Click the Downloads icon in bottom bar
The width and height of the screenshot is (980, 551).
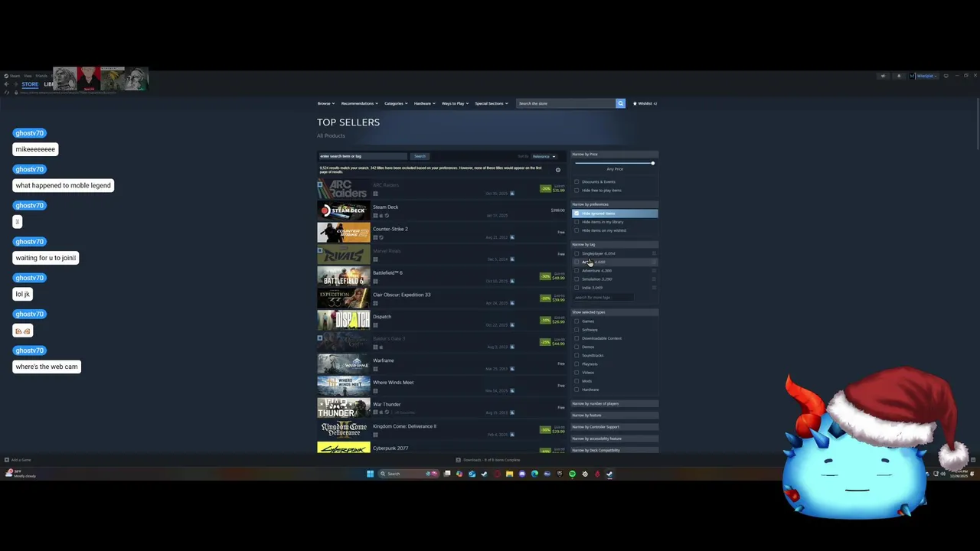tap(458, 460)
